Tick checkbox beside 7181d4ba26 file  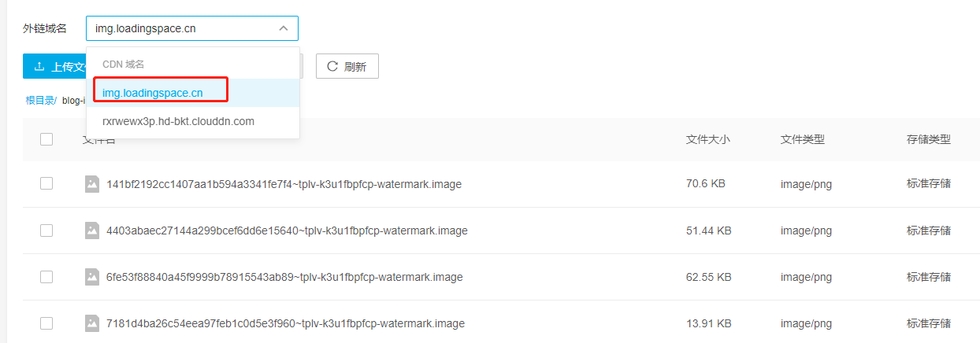pos(46,323)
